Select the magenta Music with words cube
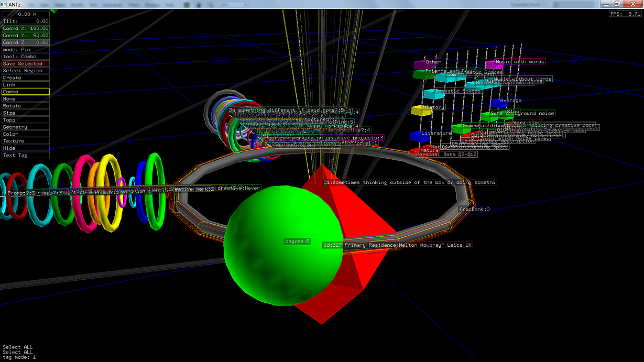 (494, 64)
